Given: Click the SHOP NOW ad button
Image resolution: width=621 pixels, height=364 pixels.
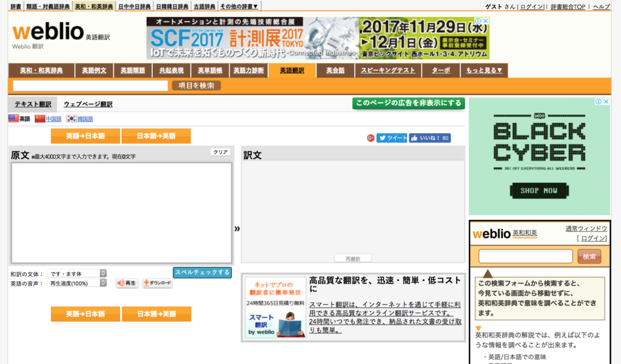Looking at the screenshot, I should click(x=539, y=190).
